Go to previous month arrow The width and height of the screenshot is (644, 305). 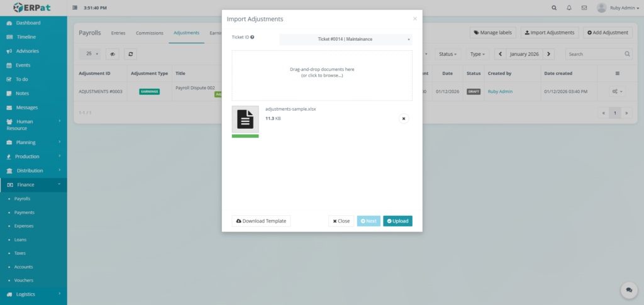(500, 54)
